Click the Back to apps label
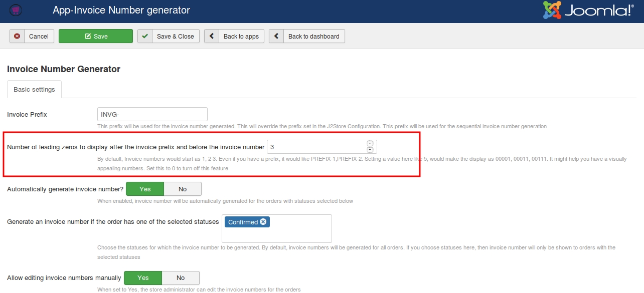644x293 pixels. click(241, 36)
